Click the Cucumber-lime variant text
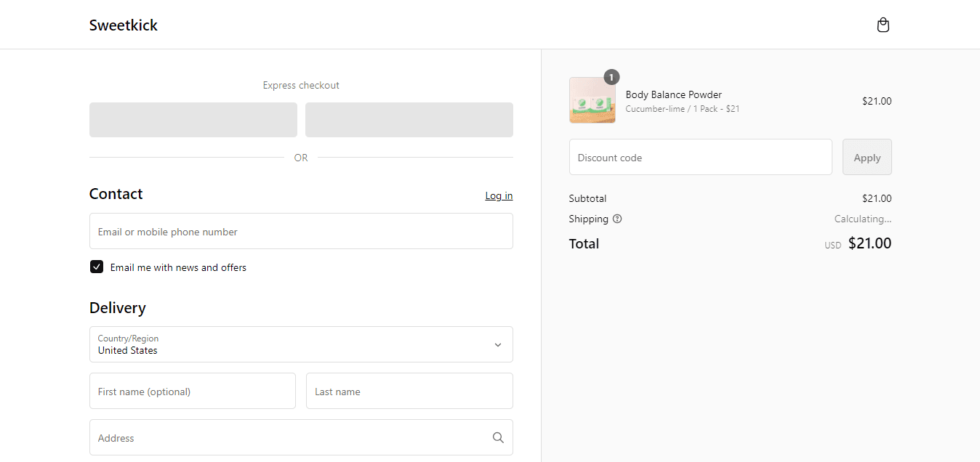The height and width of the screenshot is (462, 980). click(683, 109)
